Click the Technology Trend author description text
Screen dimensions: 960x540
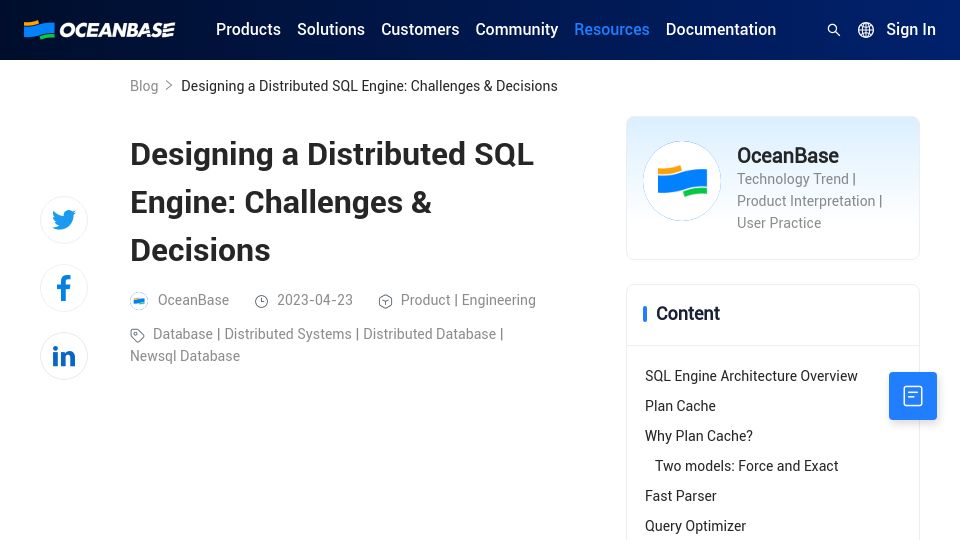[809, 201]
